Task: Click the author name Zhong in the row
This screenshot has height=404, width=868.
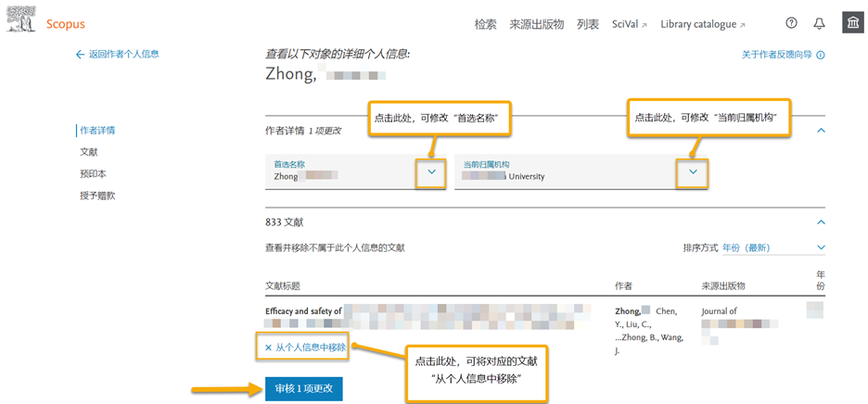Action: [628, 311]
